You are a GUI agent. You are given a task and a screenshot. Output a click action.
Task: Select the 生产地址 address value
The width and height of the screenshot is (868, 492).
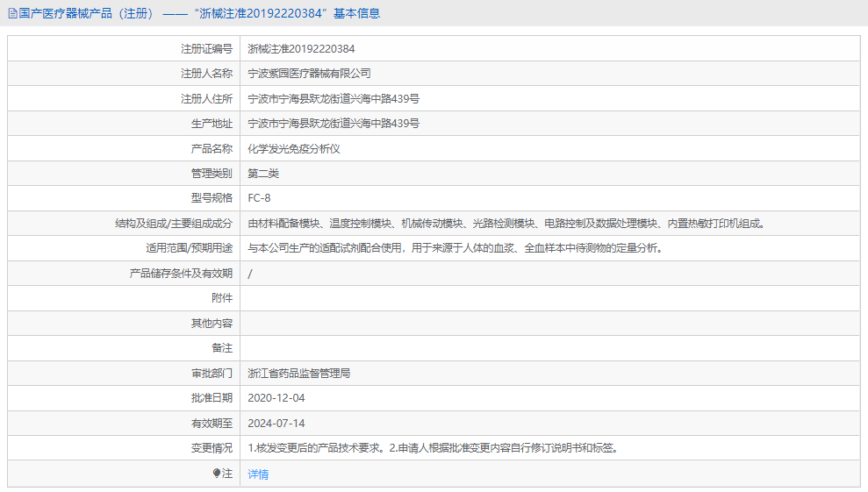[x=334, y=124]
